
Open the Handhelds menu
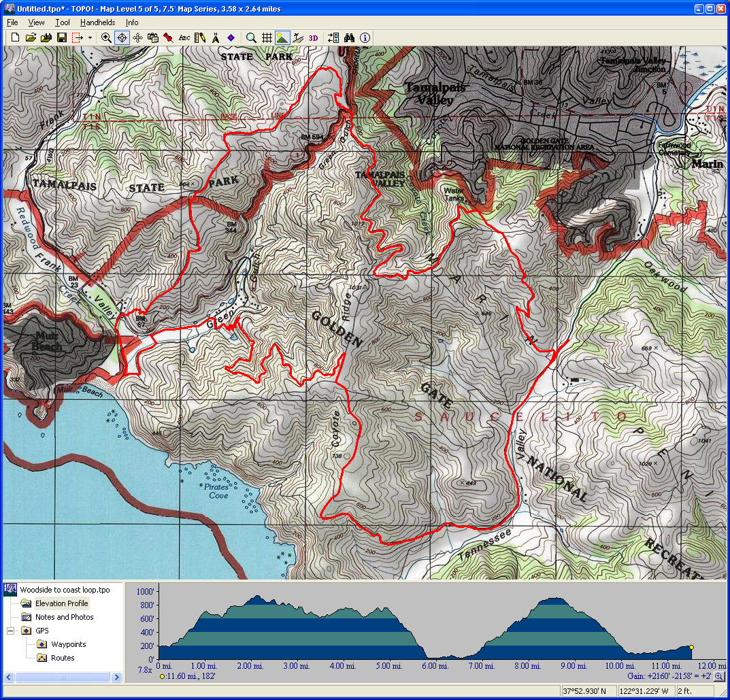click(97, 22)
